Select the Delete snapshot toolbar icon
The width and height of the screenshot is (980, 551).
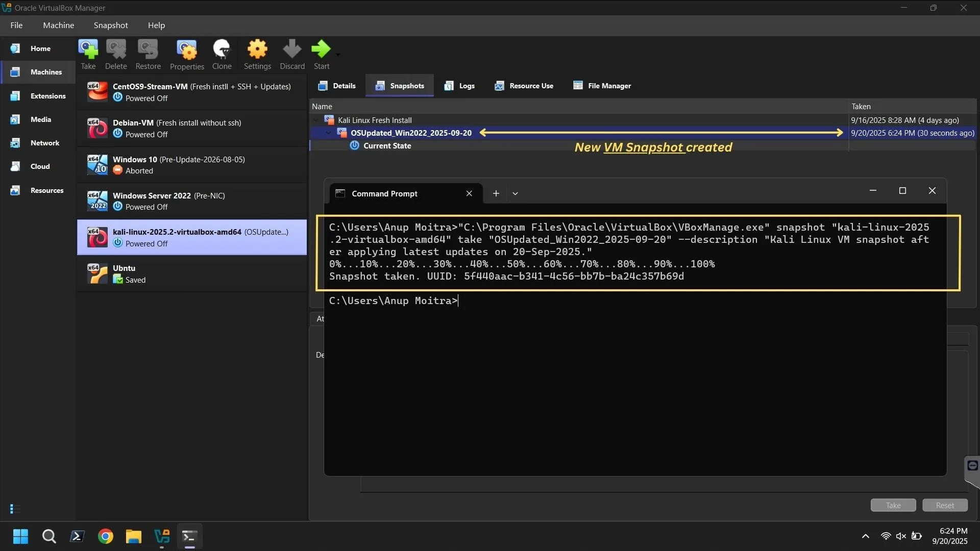(x=116, y=54)
